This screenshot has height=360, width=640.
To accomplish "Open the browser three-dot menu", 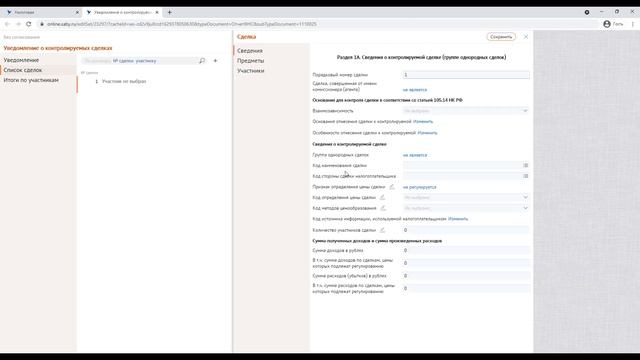I will pos(633,24).
